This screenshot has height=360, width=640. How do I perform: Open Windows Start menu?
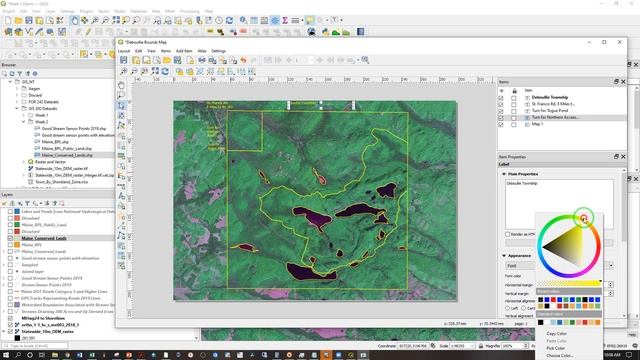coord(6,355)
